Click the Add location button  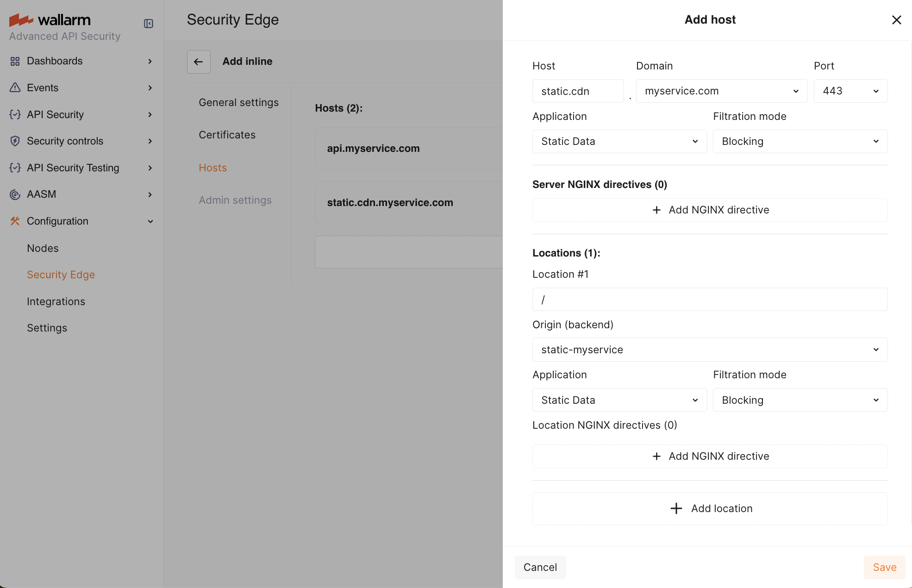(709, 508)
